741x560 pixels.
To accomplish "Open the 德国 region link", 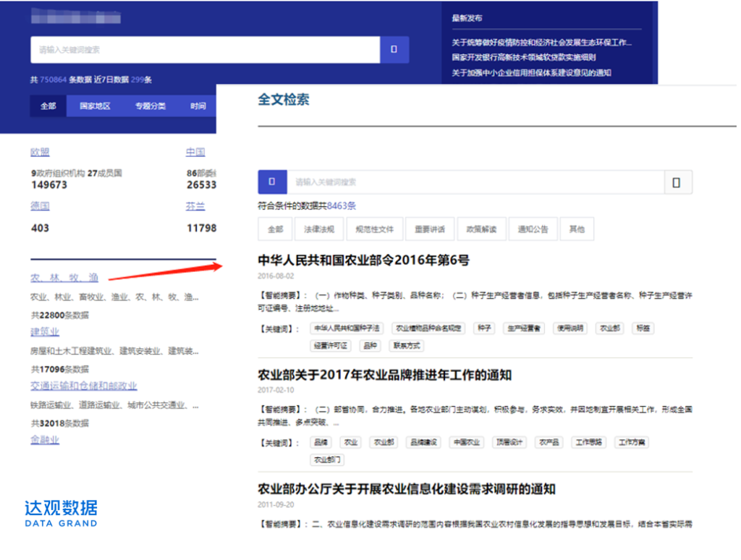I will [40, 206].
